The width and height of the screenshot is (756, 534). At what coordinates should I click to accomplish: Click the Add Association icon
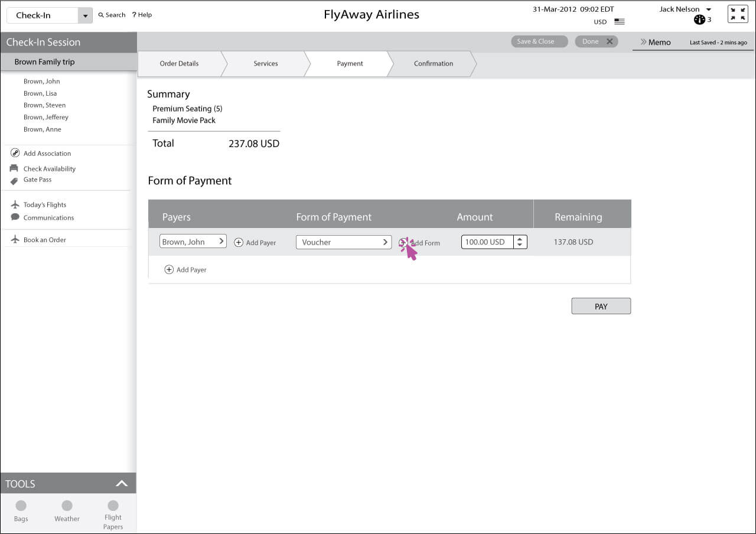(x=15, y=153)
